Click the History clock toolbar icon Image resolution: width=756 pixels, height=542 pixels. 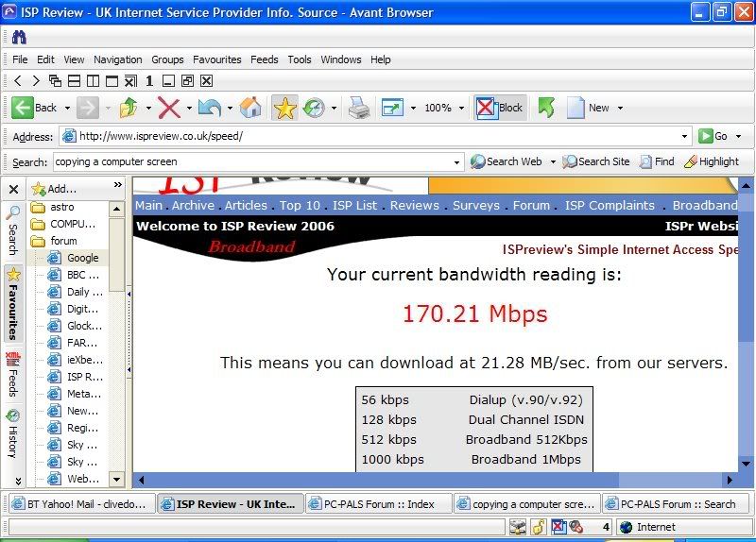pyautogui.click(x=314, y=108)
